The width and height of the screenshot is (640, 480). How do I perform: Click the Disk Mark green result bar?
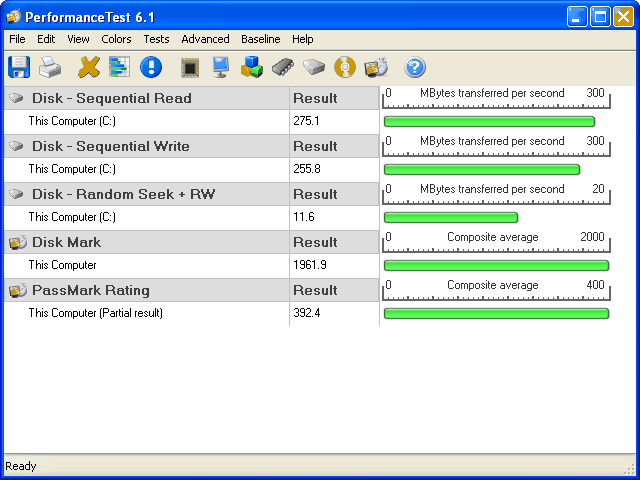(496, 266)
